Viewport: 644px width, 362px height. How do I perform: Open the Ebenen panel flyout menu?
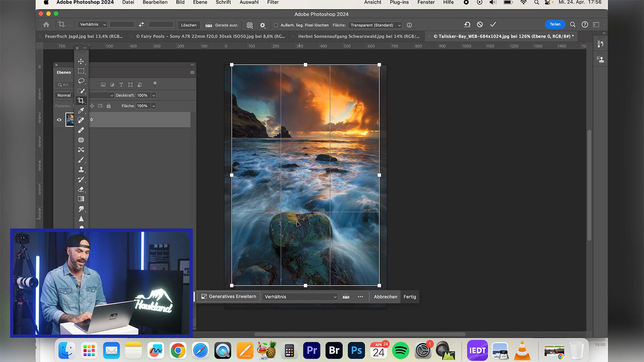click(x=192, y=72)
